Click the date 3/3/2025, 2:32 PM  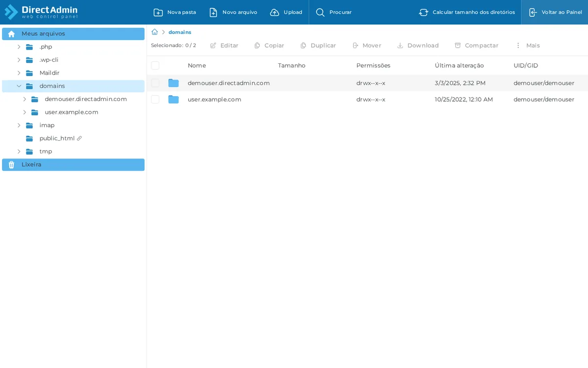coord(460,83)
